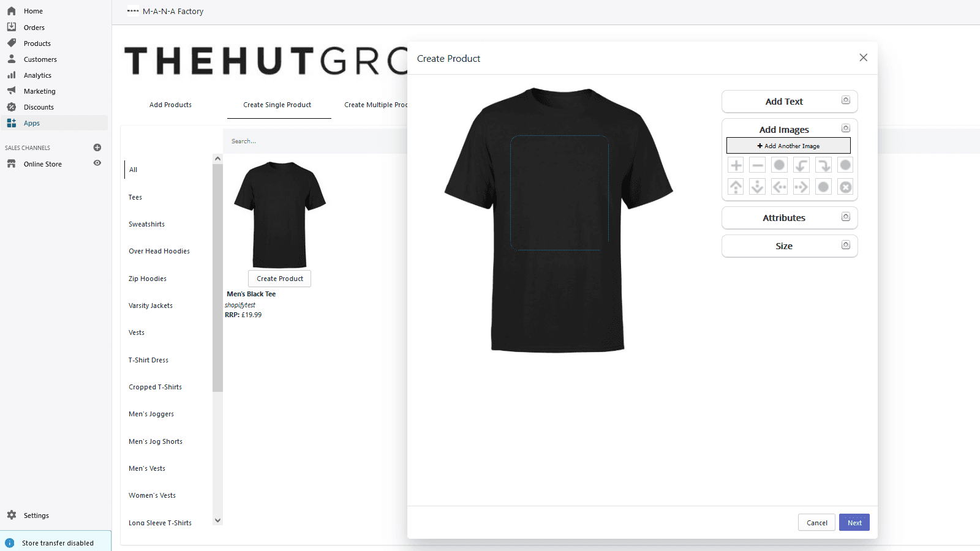Click the move image left icon
The image size is (980, 551).
pos(779,186)
